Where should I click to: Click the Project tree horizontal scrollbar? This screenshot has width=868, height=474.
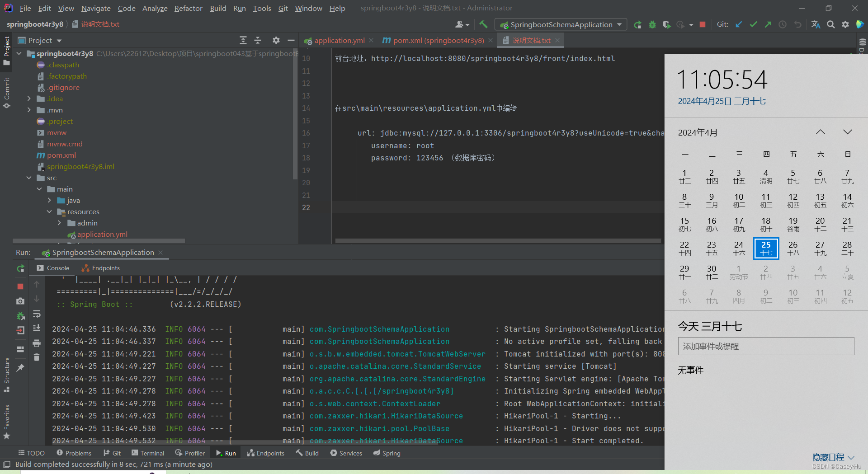coord(99,241)
